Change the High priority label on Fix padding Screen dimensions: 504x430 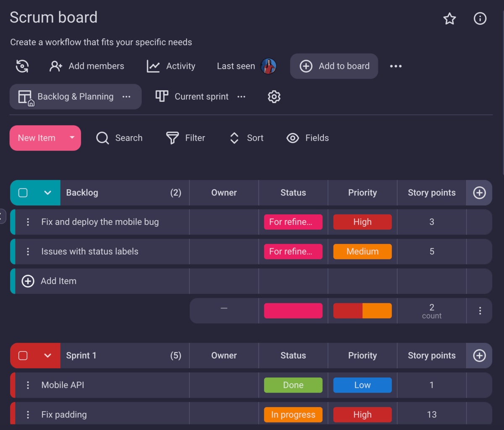(x=362, y=414)
